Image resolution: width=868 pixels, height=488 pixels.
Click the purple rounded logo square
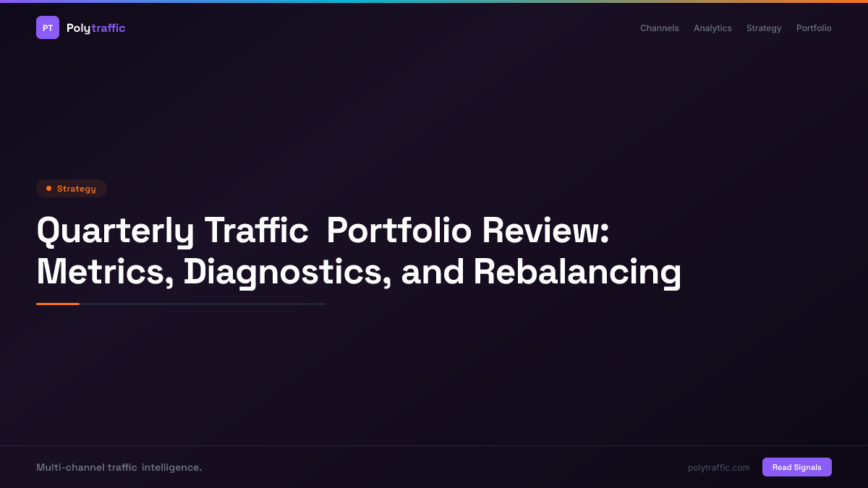point(47,27)
